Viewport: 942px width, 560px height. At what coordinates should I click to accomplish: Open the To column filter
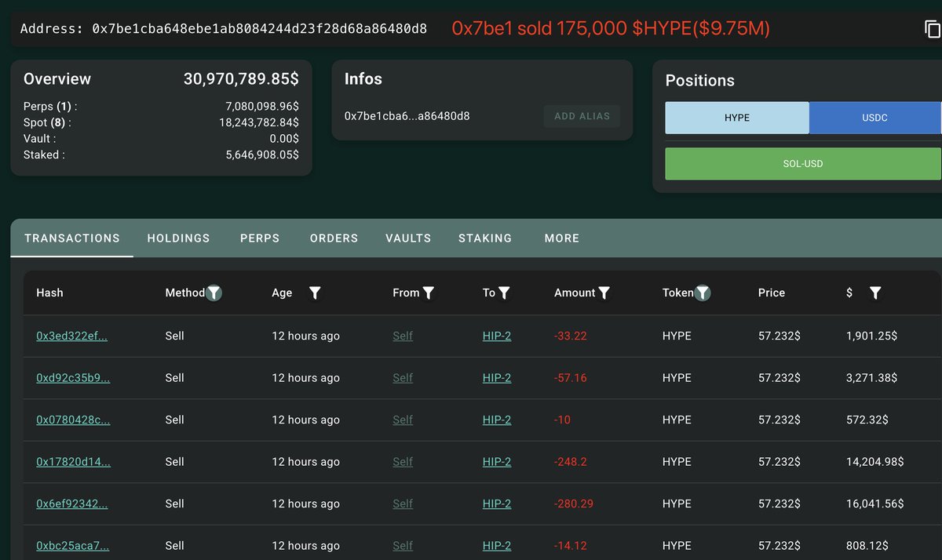504,293
